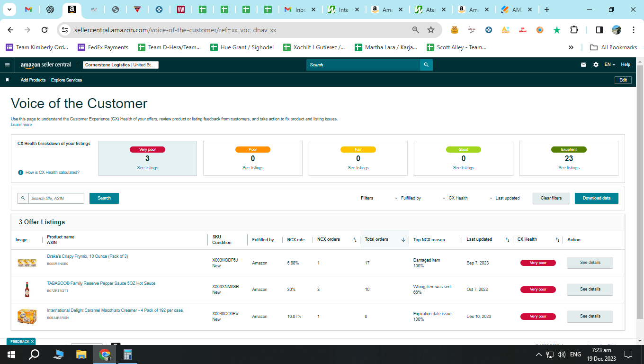644x364 pixels.
Task: Open the Cornerstone Logistics account switcher
Action: (121, 65)
